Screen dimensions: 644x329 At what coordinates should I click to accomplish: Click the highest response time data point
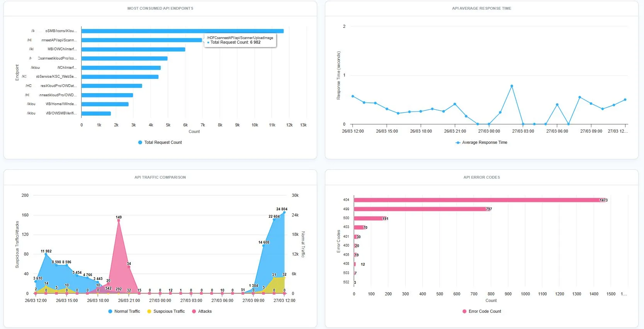click(511, 86)
